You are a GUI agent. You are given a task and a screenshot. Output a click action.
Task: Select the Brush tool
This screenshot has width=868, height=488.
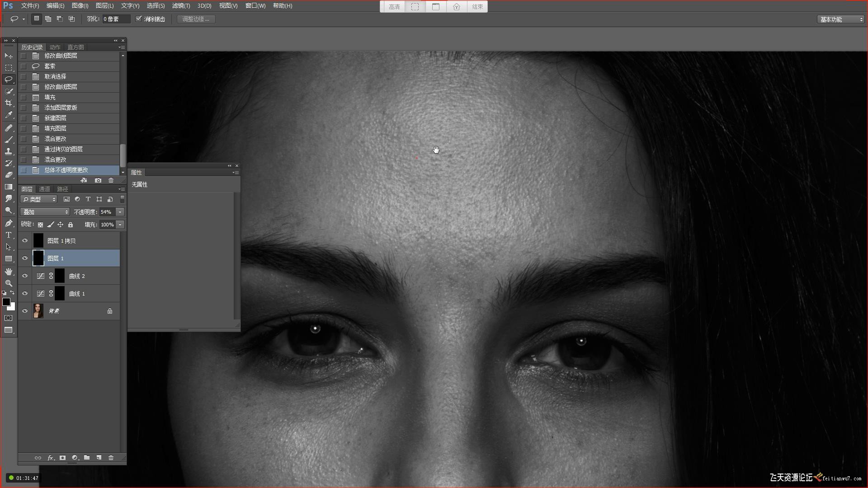(x=9, y=140)
